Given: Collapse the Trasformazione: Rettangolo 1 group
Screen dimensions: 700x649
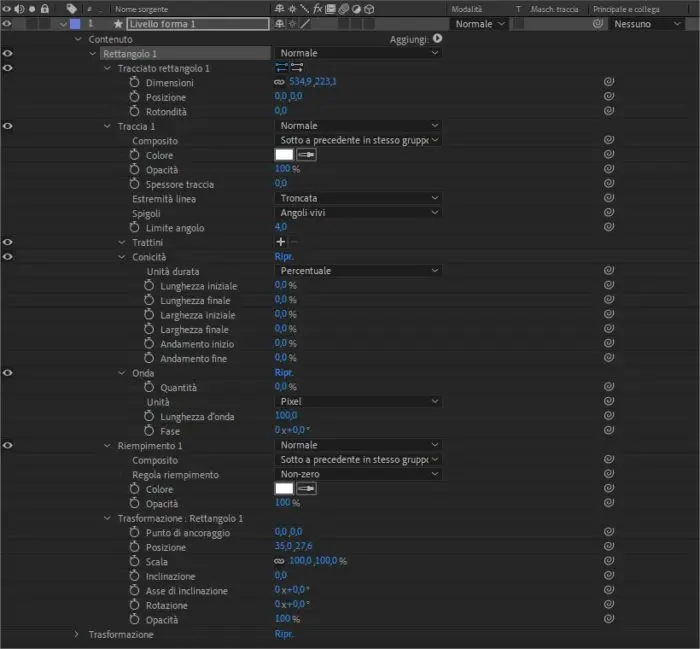Looking at the screenshot, I should point(107,518).
